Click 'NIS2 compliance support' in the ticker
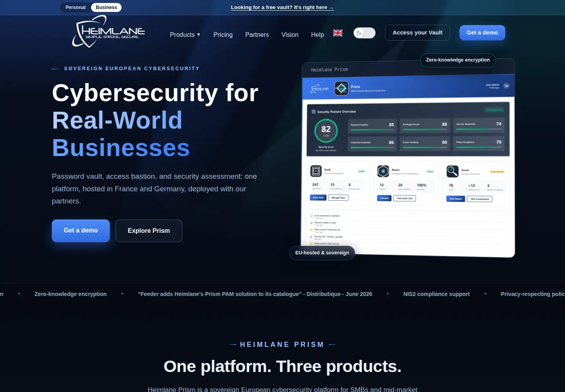The width and height of the screenshot is (565, 392). pyautogui.click(x=436, y=294)
